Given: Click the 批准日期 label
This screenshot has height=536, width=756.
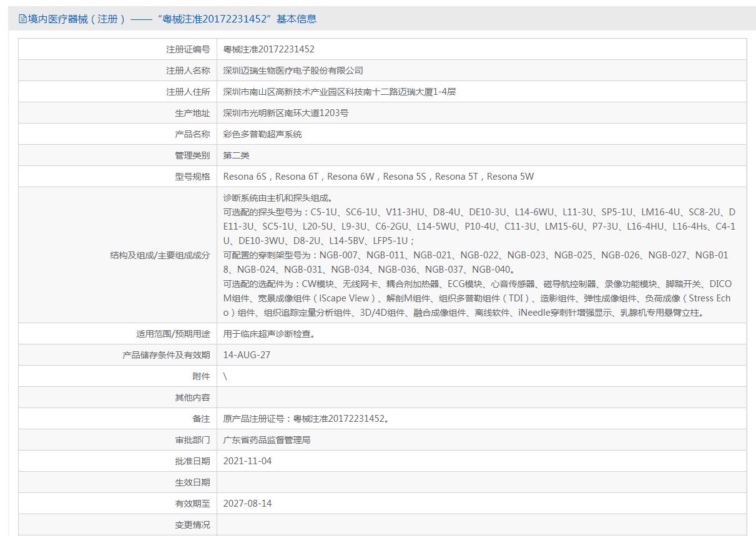Looking at the screenshot, I should (192, 461).
